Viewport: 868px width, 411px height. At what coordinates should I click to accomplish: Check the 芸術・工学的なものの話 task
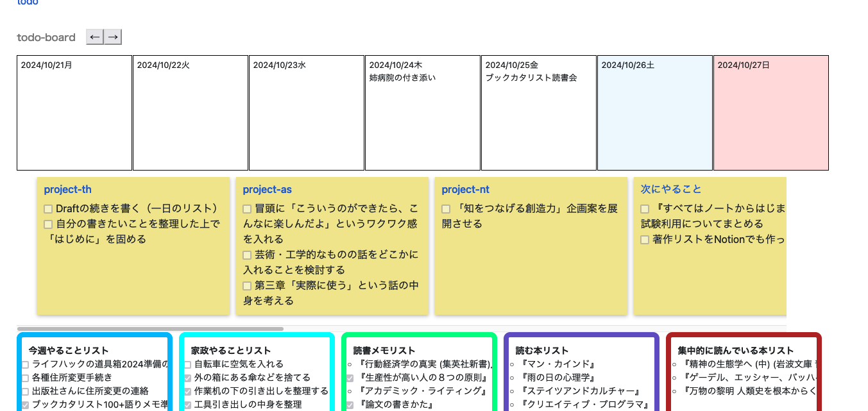click(246, 255)
